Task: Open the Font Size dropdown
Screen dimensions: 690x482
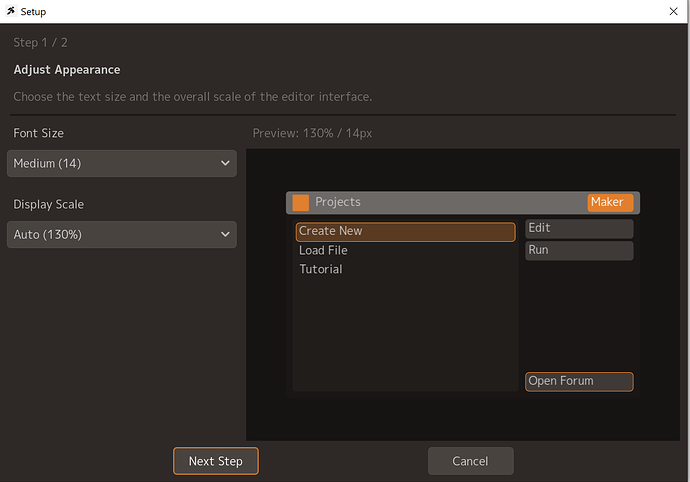Action: point(121,163)
